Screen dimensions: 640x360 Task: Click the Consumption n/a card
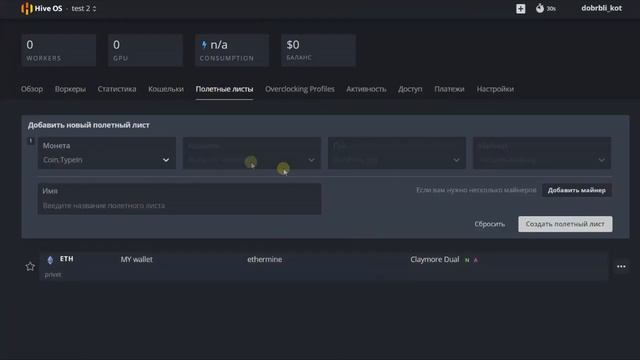pos(232,50)
